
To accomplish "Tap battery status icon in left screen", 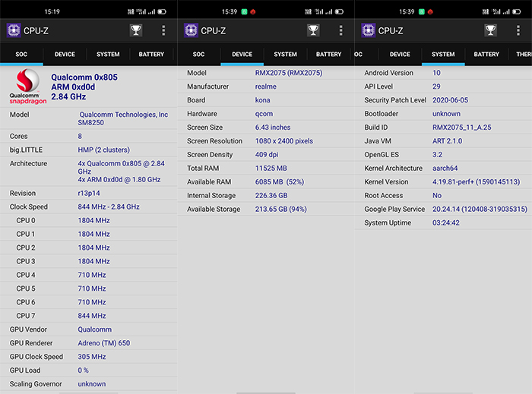I will (x=162, y=12).
